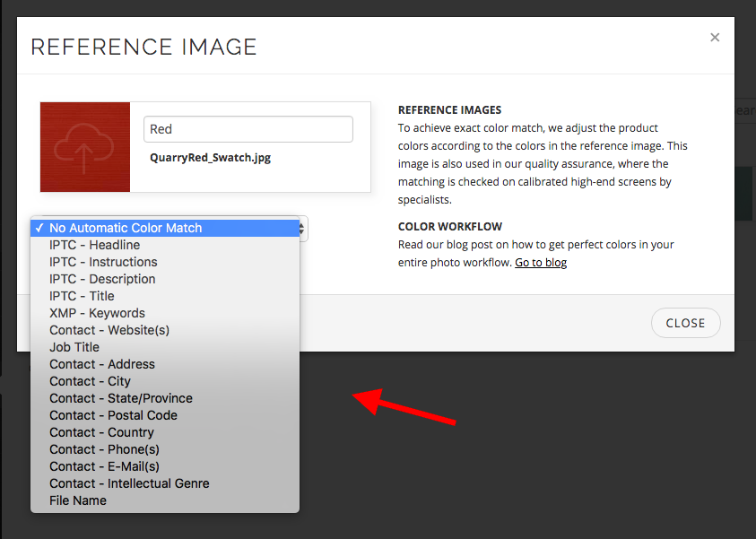Click the CLOSE button

pos(685,323)
